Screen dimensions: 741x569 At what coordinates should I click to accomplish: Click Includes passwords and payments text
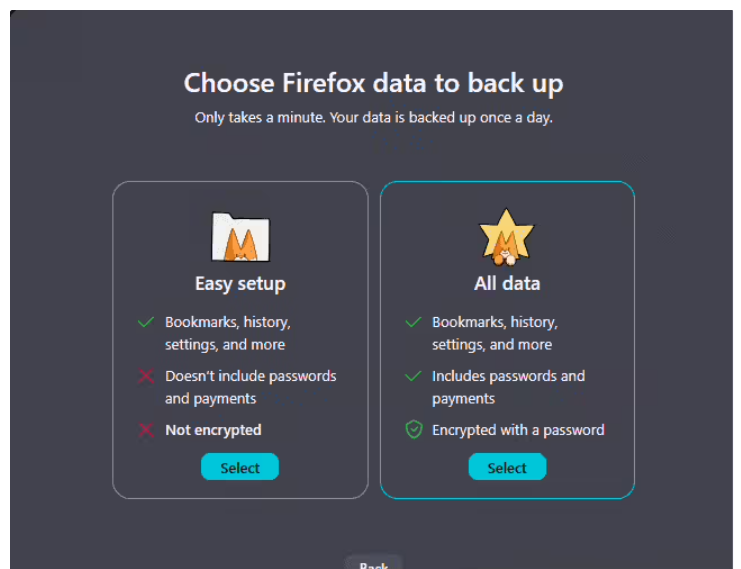(x=508, y=387)
